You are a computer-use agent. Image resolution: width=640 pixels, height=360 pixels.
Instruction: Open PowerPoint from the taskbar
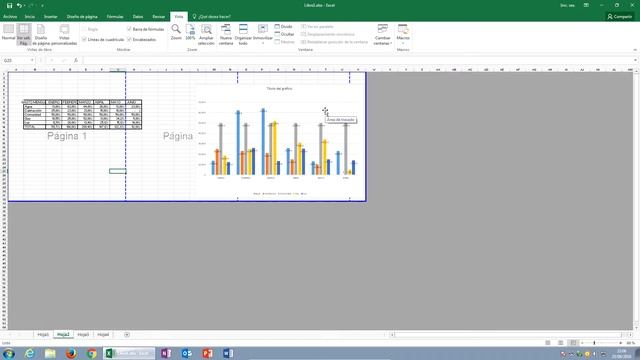(x=207, y=353)
